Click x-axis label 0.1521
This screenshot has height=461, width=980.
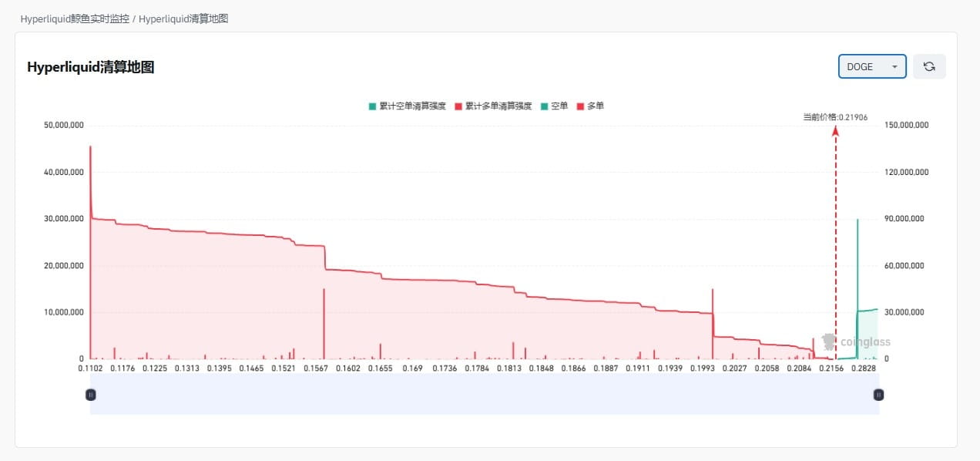tap(283, 369)
